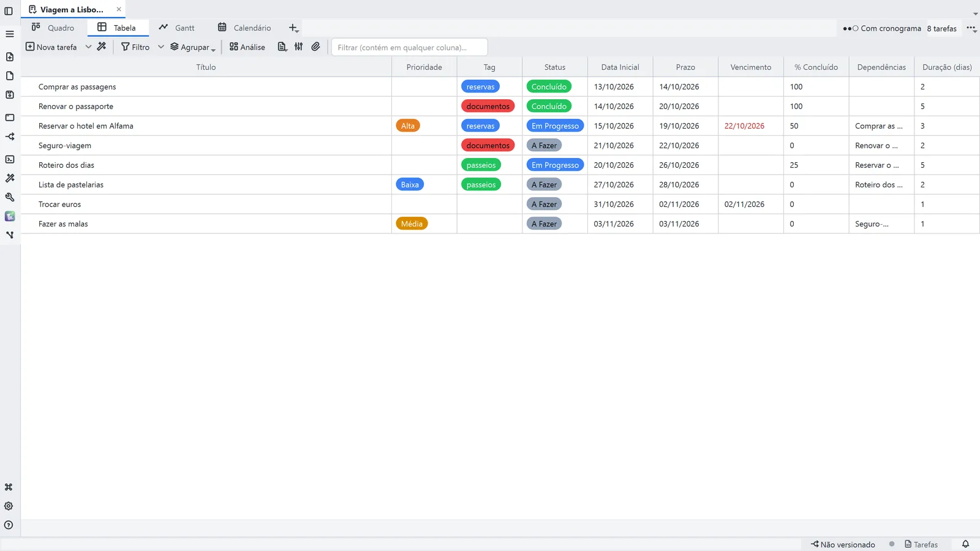Switch to the Gantt view tab

(x=176, y=28)
